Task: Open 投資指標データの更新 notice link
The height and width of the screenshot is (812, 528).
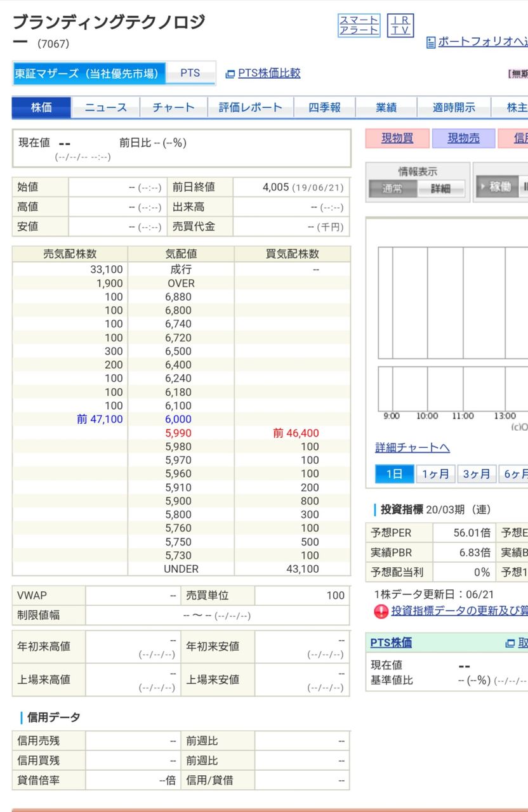Action: 459,612
